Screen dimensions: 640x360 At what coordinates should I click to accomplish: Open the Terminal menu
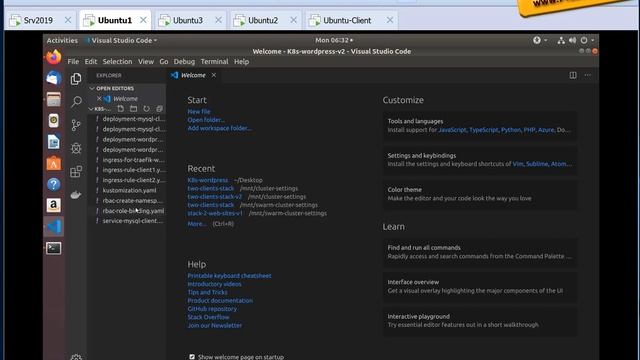pyautogui.click(x=214, y=62)
